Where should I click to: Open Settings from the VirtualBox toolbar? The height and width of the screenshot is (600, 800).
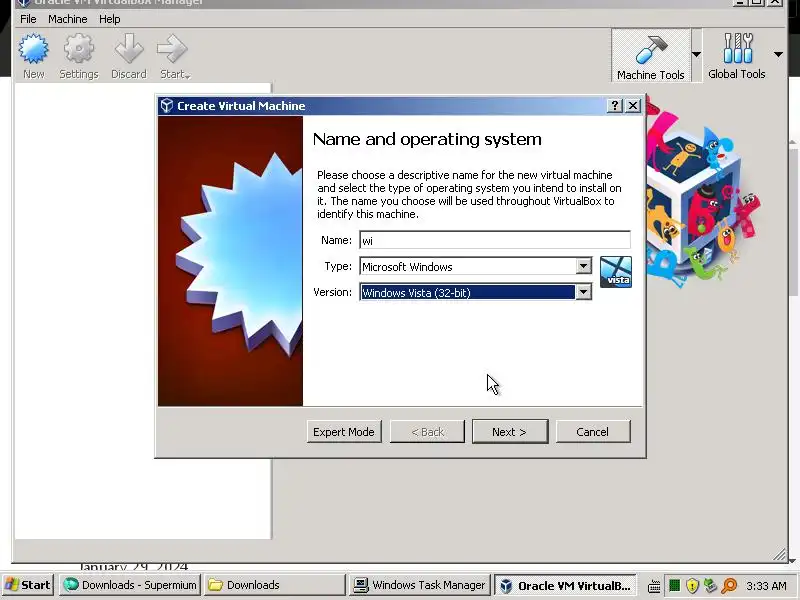(x=79, y=56)
